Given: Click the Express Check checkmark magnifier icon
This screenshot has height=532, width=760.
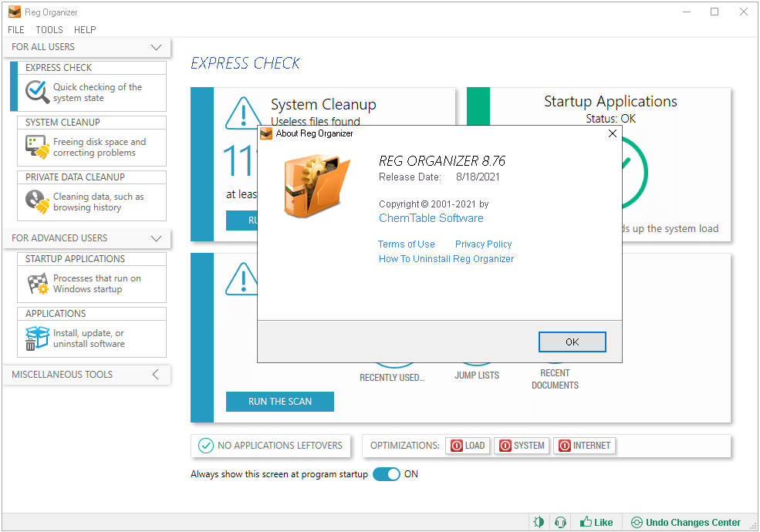Looking at the screenshot, I should [37, 92].
